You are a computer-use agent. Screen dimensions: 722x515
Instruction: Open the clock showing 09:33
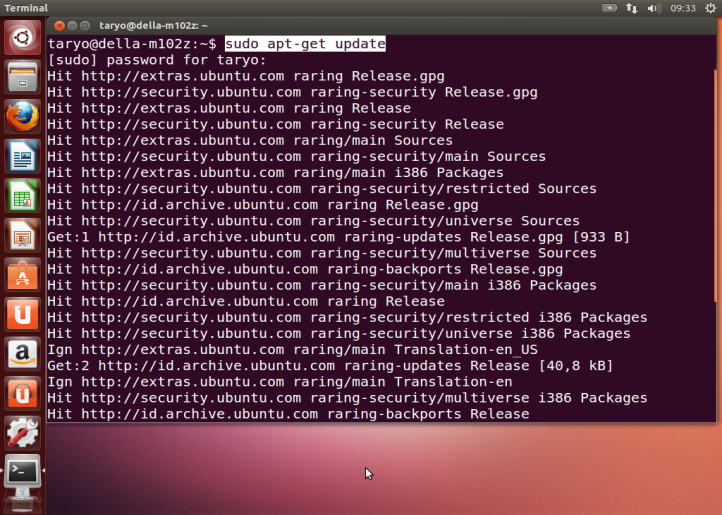pyautogui.click(x=683, y=8)
